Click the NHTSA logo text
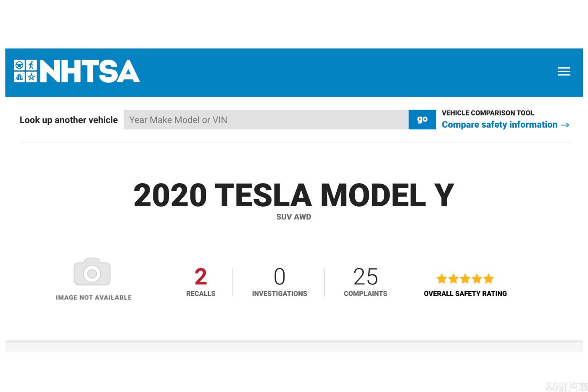The width and height of the screenshot is (588, 392). [90, 71]
